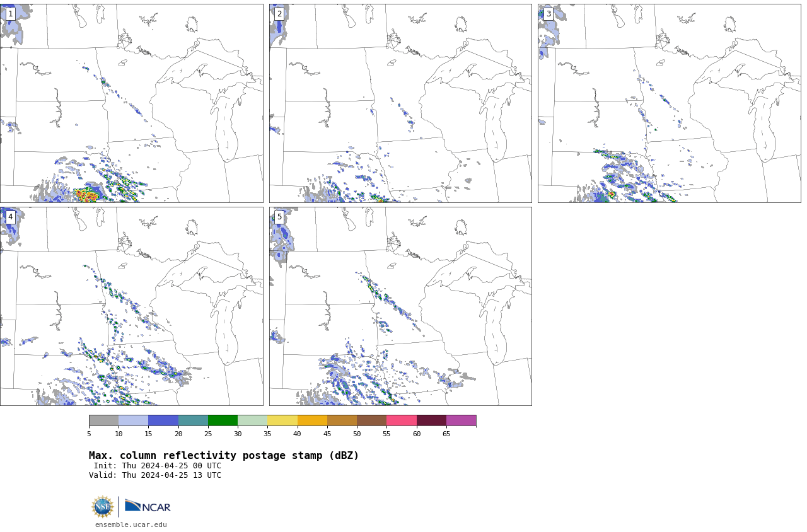The width and height of the screenshot is (807, 532).
Task: Click the member label box numbered 5
Action: [279, 217]
